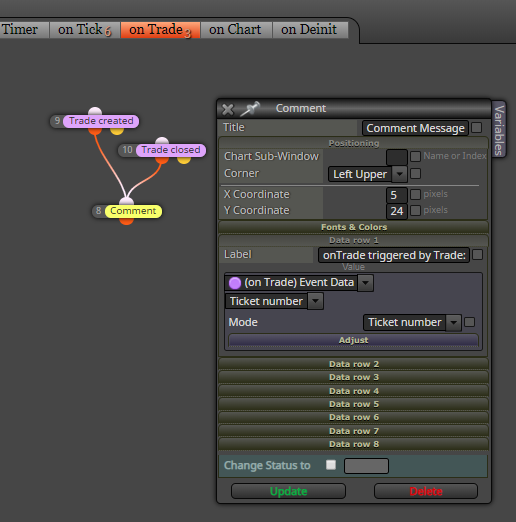Click Trade created block's yellow output connector
Screen dimensions: 516x522
pyautogui.click(x=117, y=131)
